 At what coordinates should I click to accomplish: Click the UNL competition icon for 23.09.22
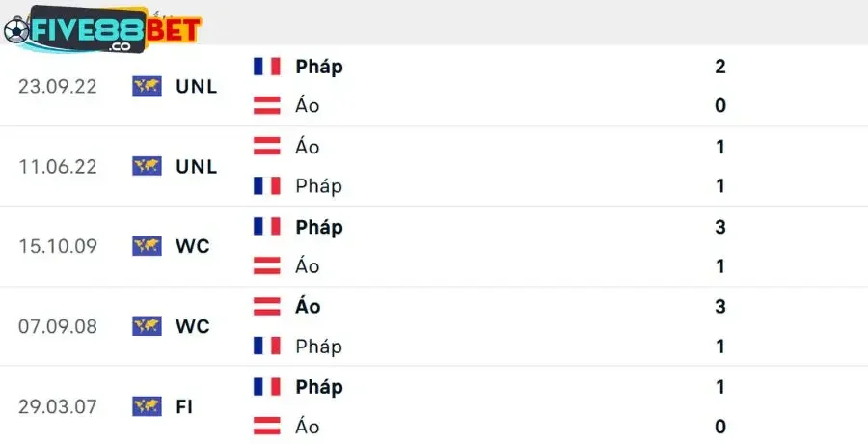tap(147, 86)
